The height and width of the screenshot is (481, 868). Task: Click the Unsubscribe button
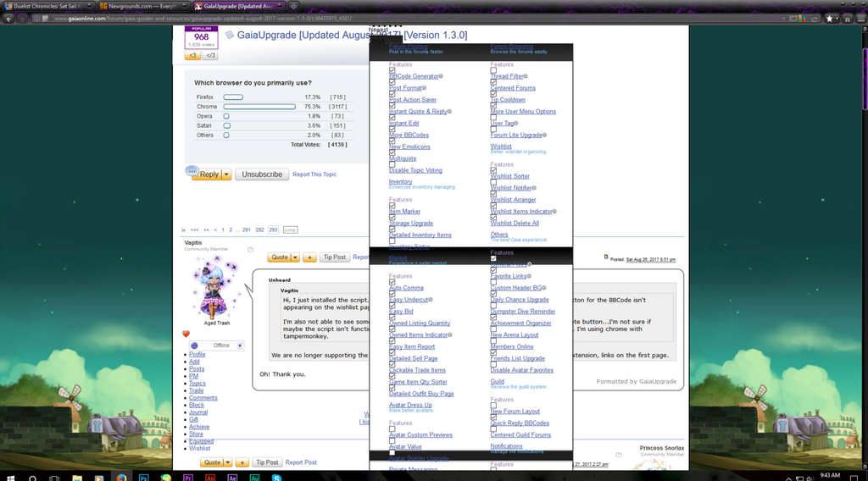(x=262, y=174)
